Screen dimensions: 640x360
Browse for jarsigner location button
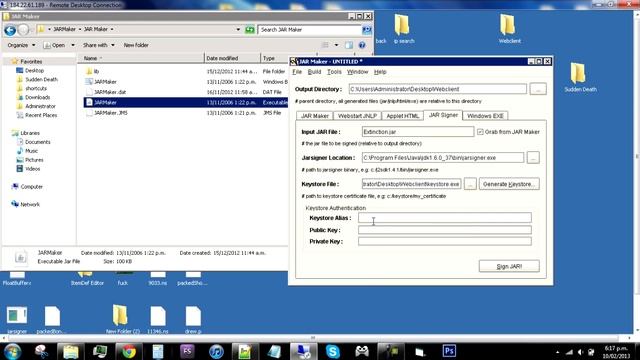(x=533, y=158)
